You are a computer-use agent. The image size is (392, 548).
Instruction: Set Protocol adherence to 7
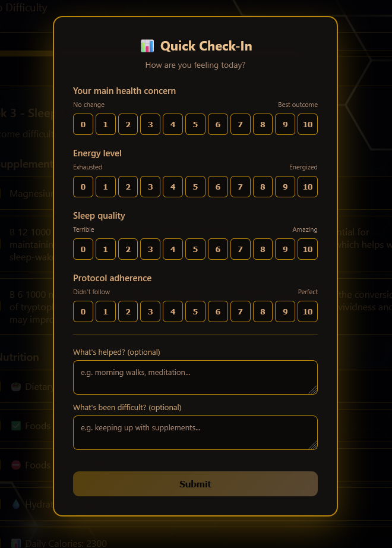(x=240, y=311)
